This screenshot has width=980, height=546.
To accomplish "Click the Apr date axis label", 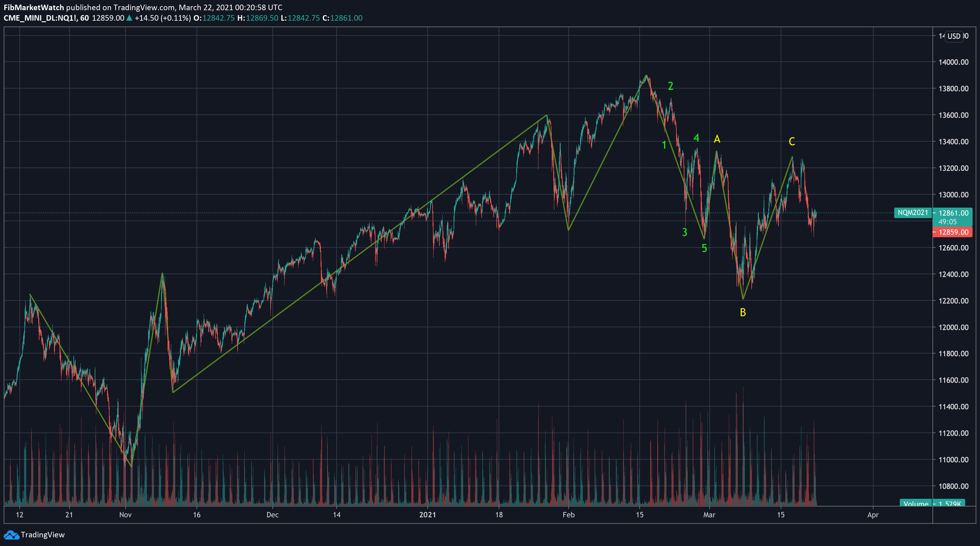I will click(873, 515).
